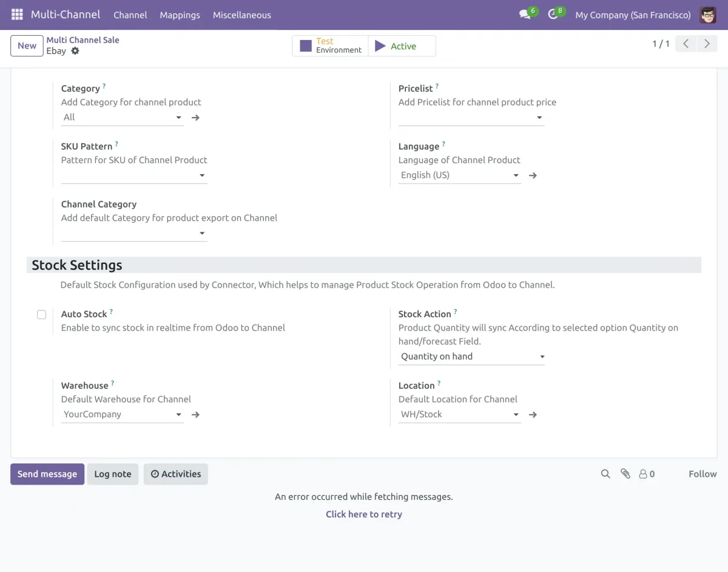Open the Mappings menu
This screenshot has height=572, width=728.
180,15
